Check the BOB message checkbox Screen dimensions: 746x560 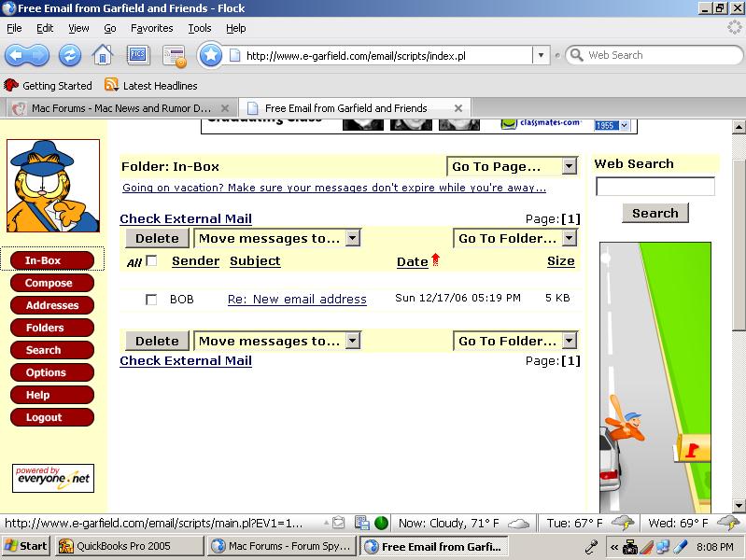pyautogui.click(x=151, y=300)
